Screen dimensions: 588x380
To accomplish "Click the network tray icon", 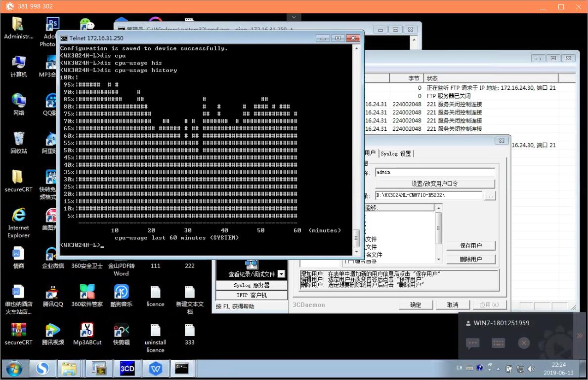I will coord(520,369).
